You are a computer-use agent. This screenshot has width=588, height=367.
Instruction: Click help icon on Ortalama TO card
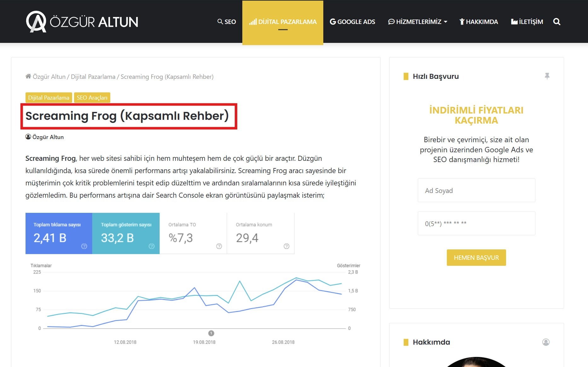219,246
